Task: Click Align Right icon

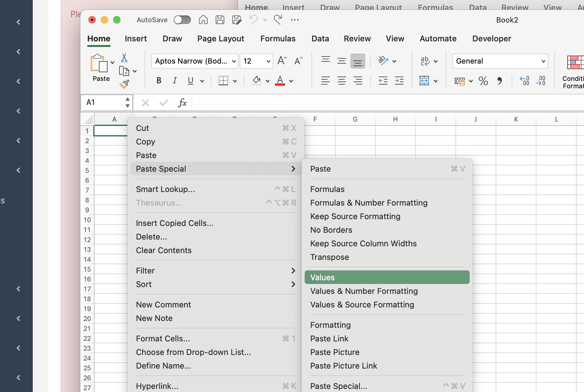Action: [x=358, y=81]
